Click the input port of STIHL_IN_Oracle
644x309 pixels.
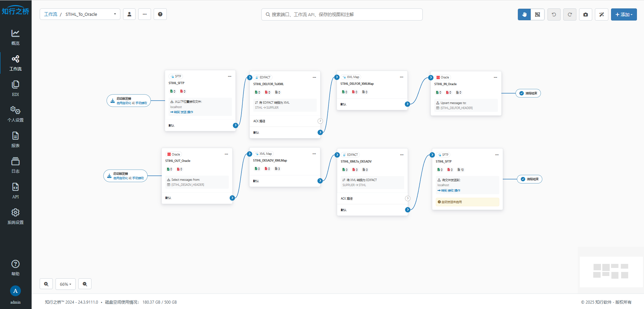coord(431,77)
